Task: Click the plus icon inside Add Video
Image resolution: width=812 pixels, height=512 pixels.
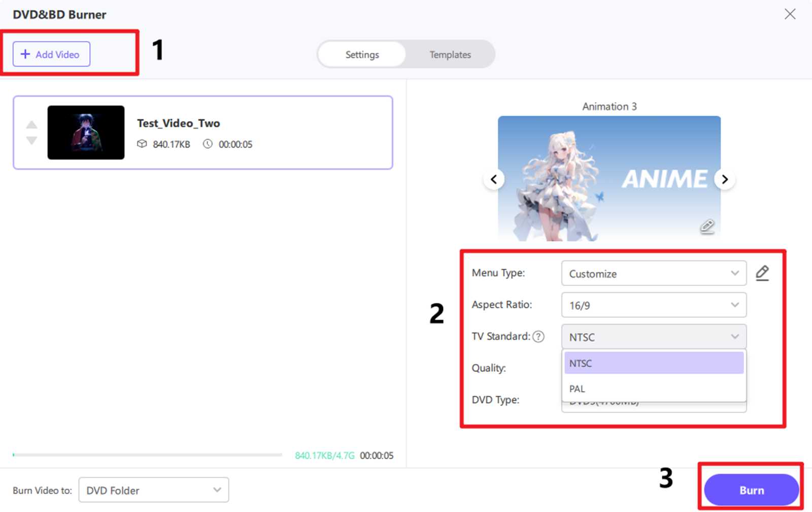Action: tap(25, 54)
